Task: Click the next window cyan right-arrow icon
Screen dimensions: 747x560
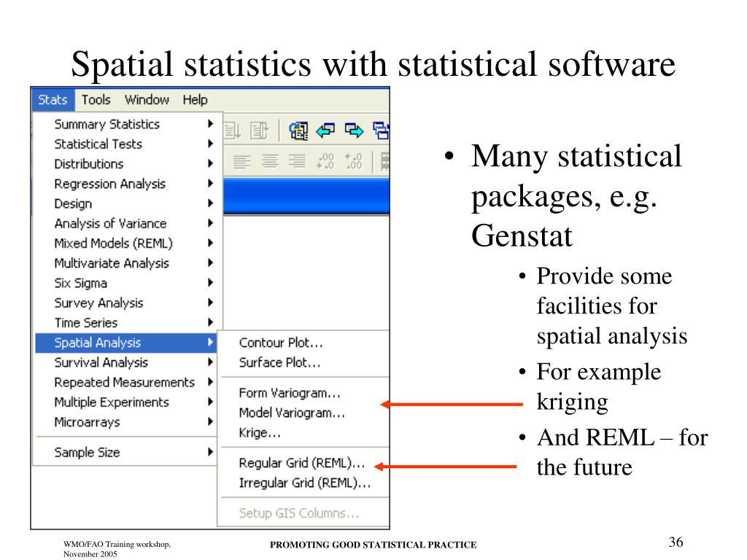Action: [x=354, y=130]
